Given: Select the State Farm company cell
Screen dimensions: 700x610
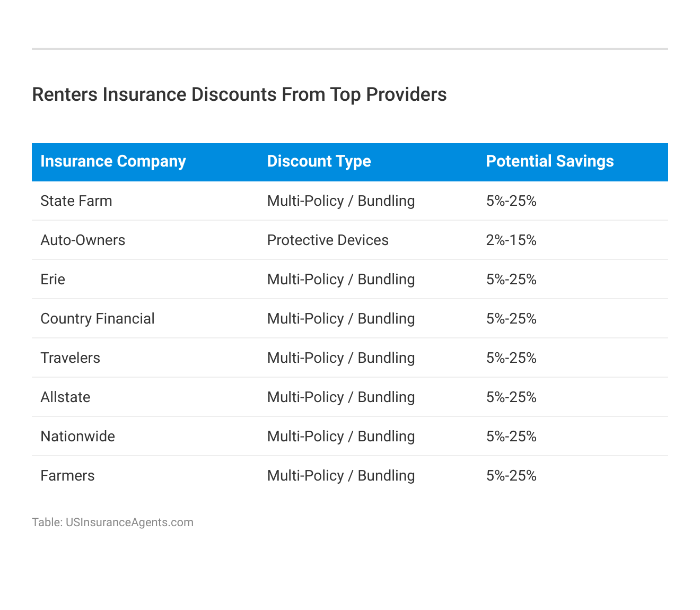Looking at the screenshot, I should coord(76,201).
